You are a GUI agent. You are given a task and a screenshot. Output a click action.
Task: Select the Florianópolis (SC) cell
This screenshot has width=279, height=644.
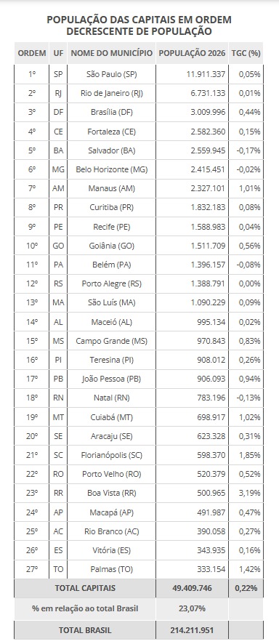(x=112, y=455)
